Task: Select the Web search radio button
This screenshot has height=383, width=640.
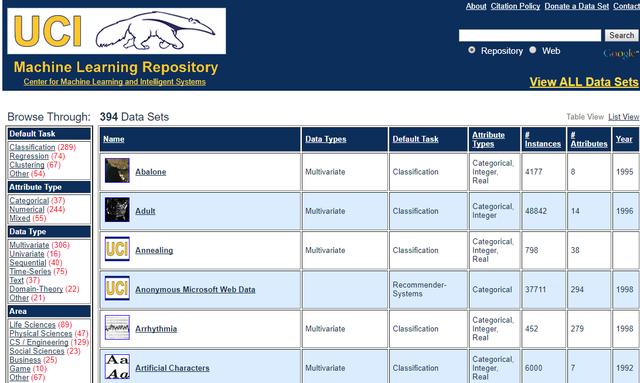Action: tap(533, 50)
